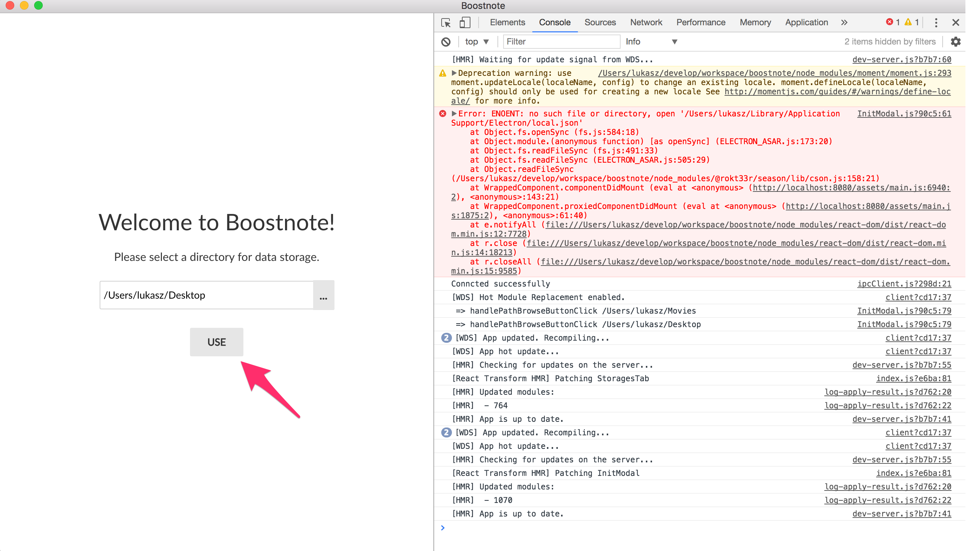Image resolution: width=980 pixels, height=551 pixels.
Task: Close the DevTools panel
Action: click(x=956, y=23)
